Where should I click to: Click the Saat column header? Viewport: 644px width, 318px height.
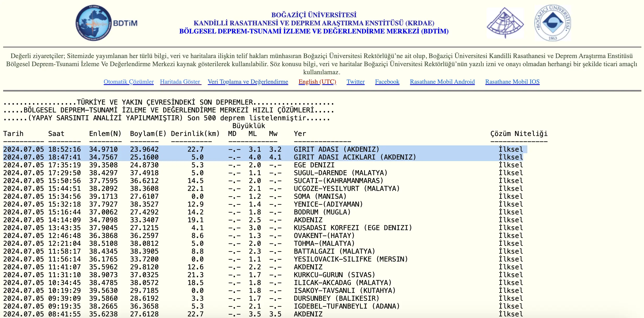(x=56, y=134)
